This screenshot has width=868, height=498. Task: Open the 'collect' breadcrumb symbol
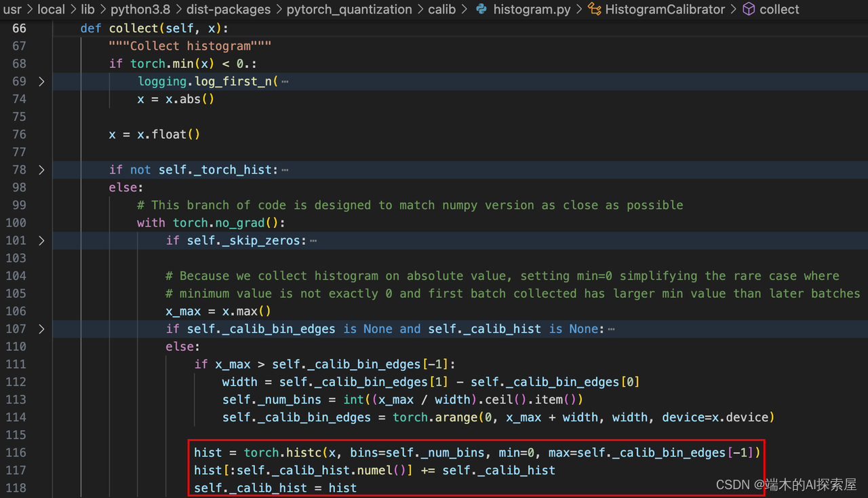779,9
